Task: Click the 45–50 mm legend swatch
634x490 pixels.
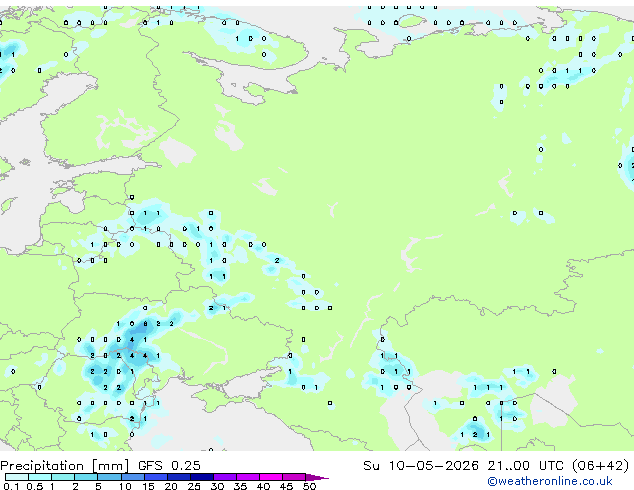Action: click(294, 477)
